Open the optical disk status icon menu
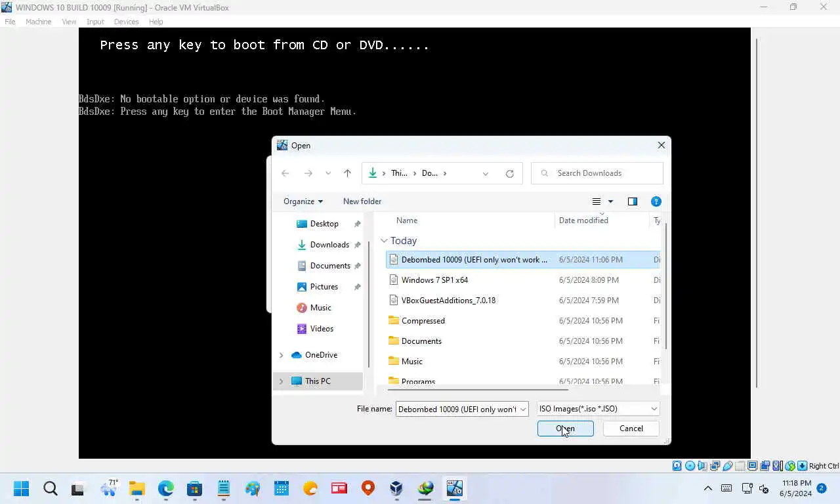Screen dimensions: 840x504 (690, 466)
